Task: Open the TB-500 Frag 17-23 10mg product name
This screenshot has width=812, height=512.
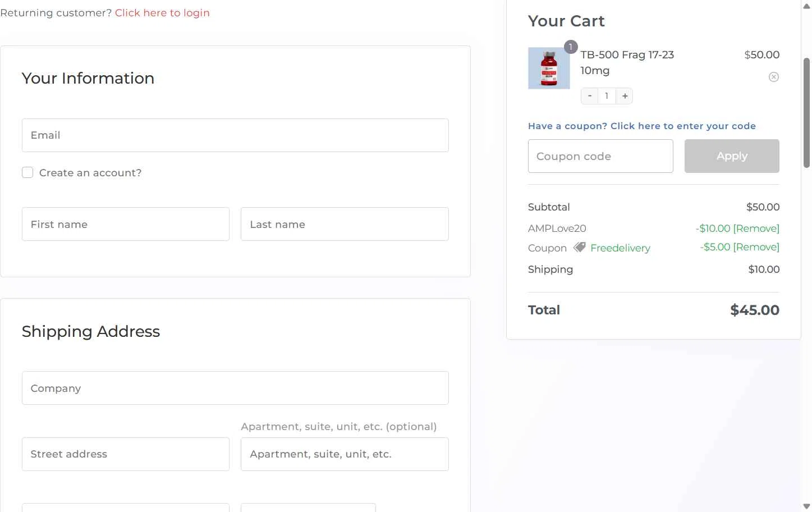Action: coord(627,62)
